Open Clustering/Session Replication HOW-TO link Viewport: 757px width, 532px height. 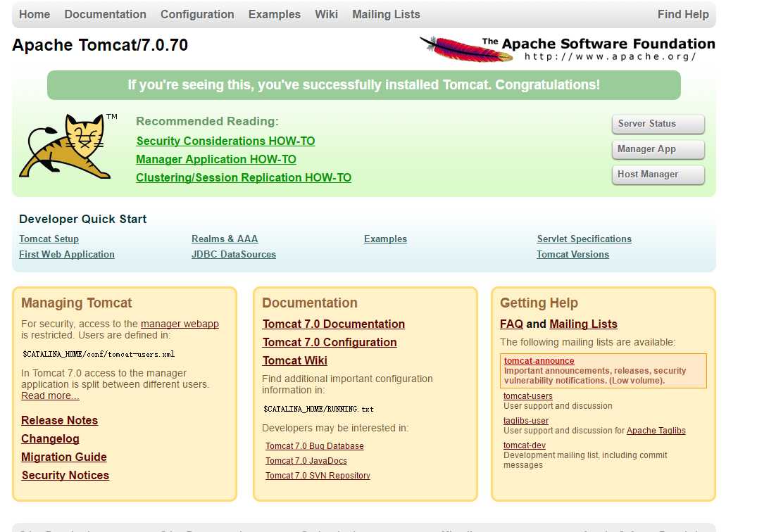tap(244, 177)
